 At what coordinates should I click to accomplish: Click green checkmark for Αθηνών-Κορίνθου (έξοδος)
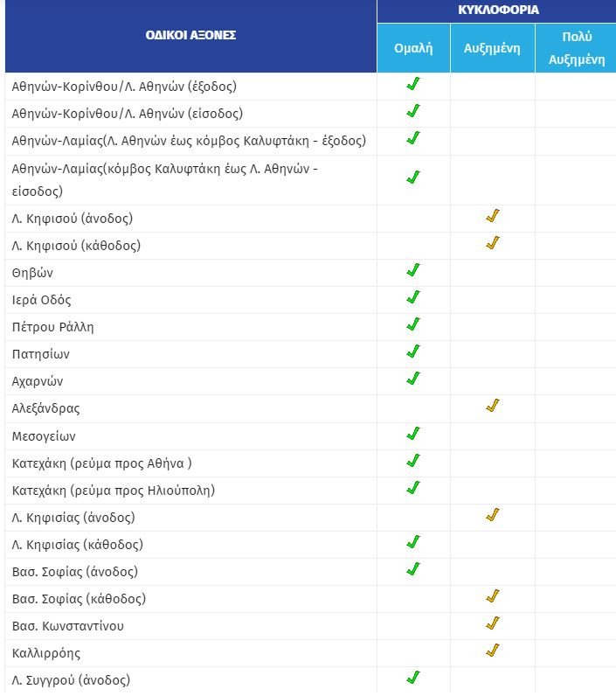413,85
